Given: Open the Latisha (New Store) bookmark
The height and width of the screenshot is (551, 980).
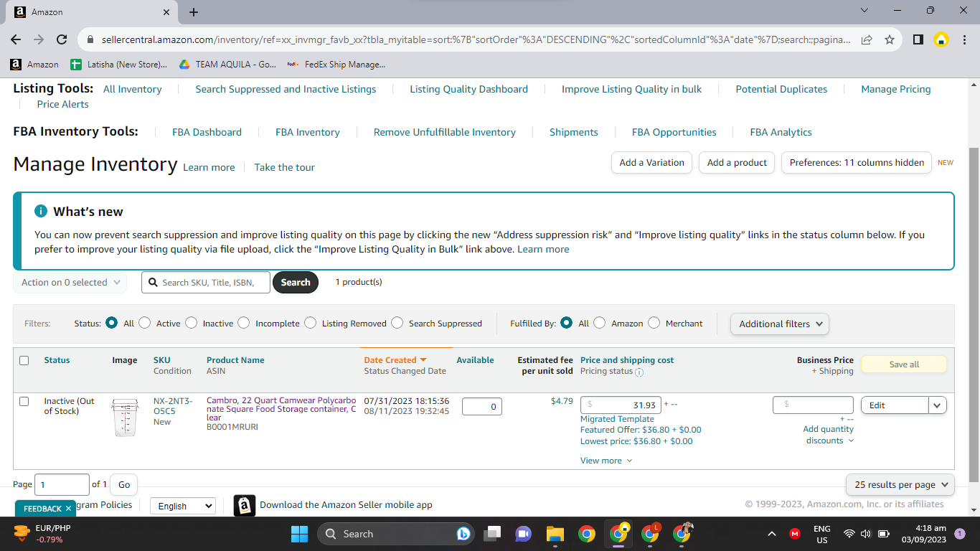Looking at the screenshot, I should pos(119,65).
